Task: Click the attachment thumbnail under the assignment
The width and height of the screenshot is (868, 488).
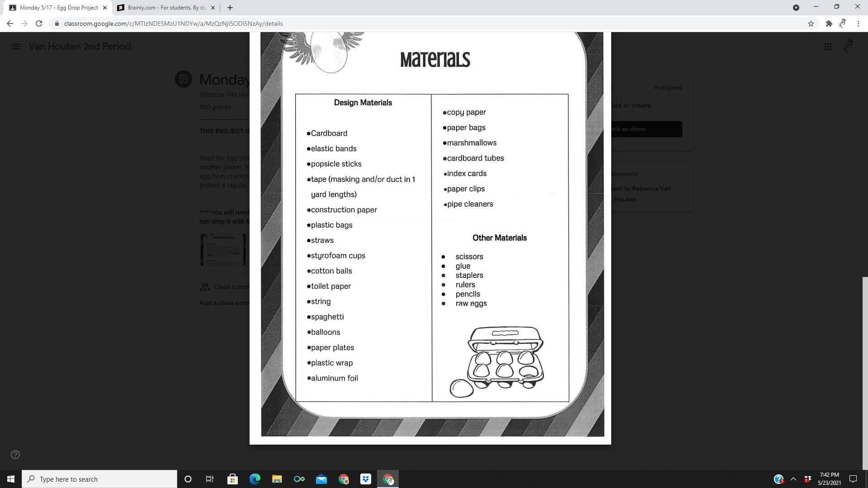Action: click(x=223, y=250)
